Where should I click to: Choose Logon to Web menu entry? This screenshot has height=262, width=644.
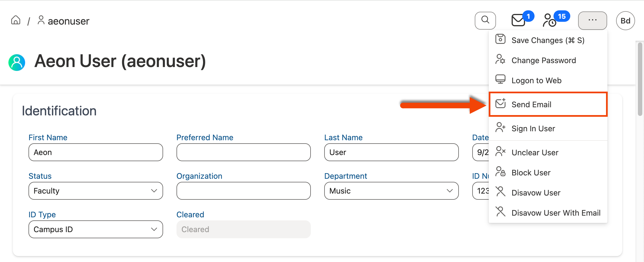coord(536,80)
